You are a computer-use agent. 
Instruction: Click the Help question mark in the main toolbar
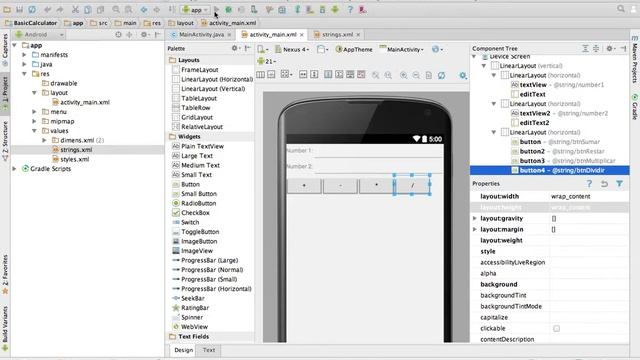coord(350,9)
